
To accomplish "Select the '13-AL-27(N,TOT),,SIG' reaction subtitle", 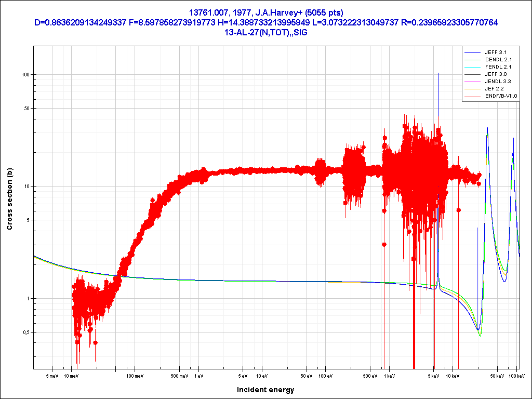I will (x=265, y=32).
